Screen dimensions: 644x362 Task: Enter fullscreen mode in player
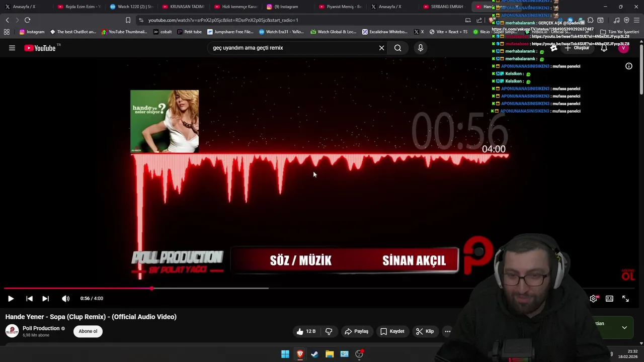point(625,299)
